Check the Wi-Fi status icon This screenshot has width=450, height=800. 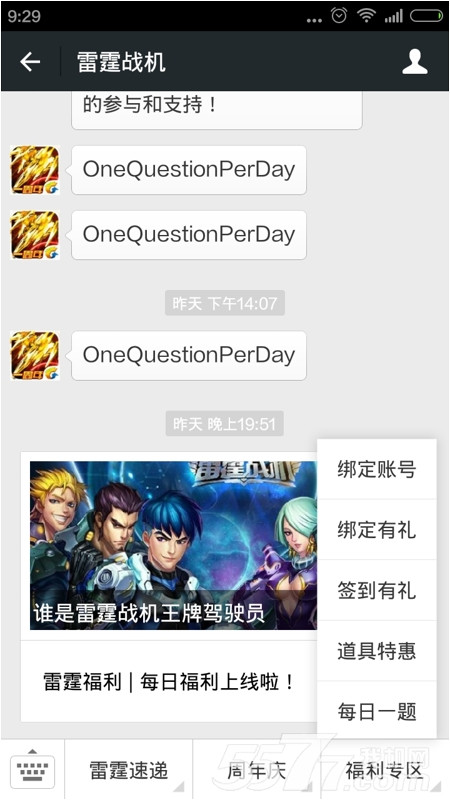pyautogui.click(x=366, y=16)
